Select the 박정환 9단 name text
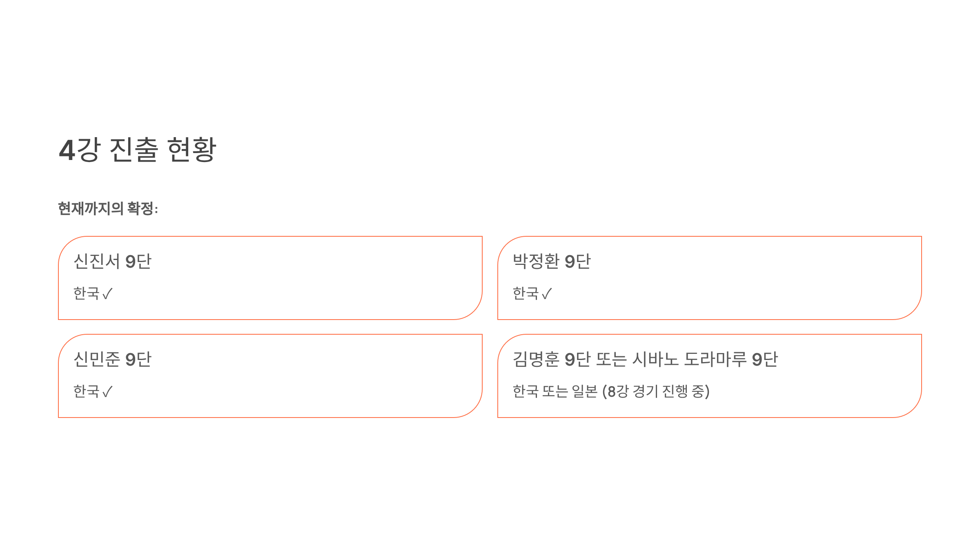The width and height of the screenshot is (980, 551). pyautogui.click(x=552, y=262)
